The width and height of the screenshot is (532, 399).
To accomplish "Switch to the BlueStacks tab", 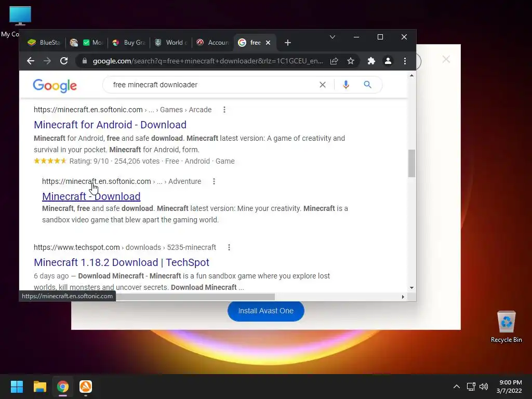I will [44, 43].
